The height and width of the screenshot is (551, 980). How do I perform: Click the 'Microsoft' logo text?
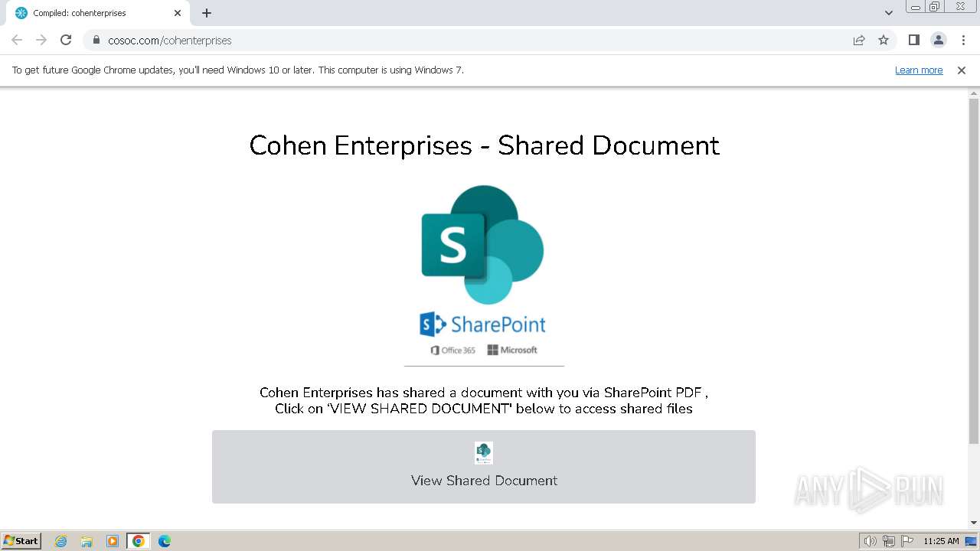[512, 350]
